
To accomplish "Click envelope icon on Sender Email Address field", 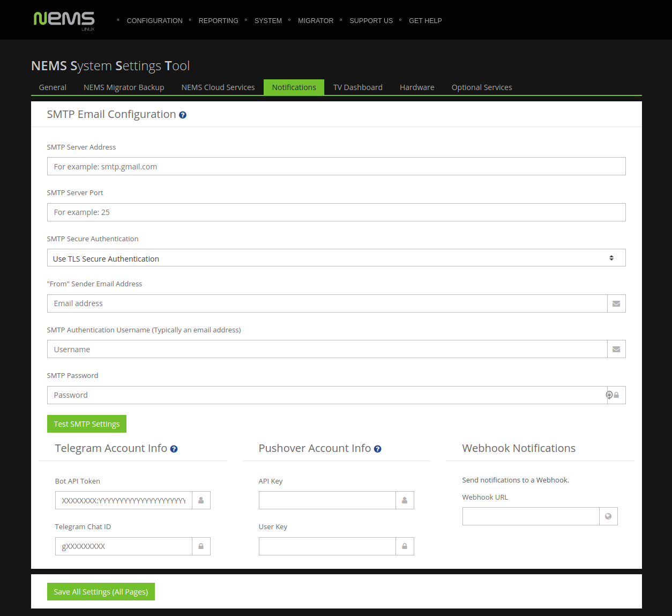I will click(616, 304).
